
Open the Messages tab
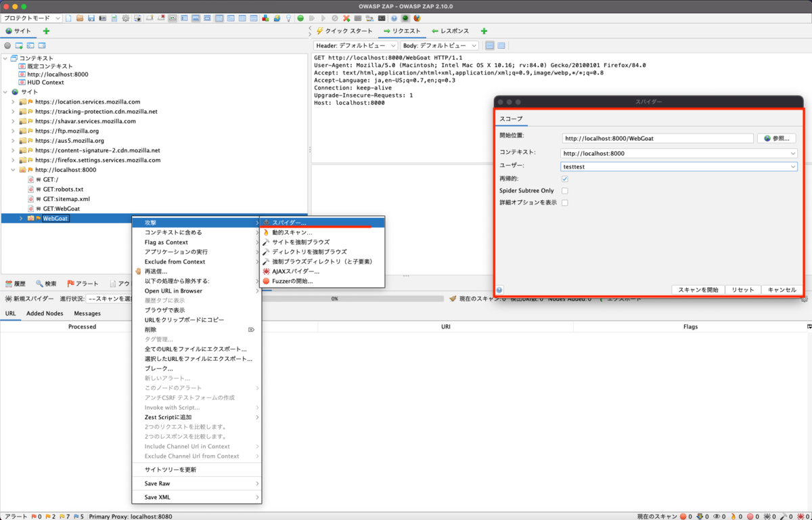pyautogui.click(x=87, y=313)
